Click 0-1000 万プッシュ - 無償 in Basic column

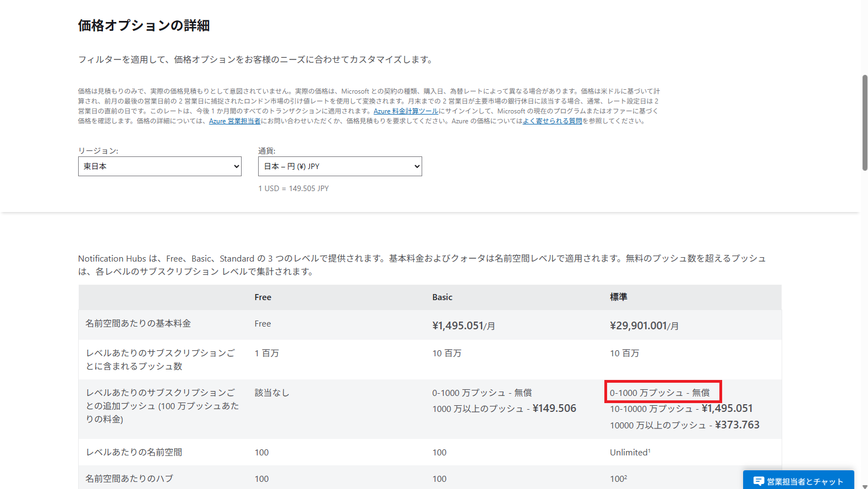(482, 393)
